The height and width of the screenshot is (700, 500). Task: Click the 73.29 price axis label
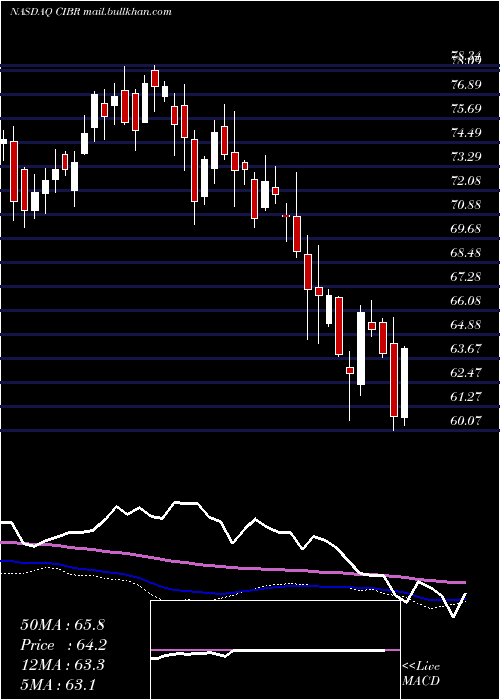466,157
